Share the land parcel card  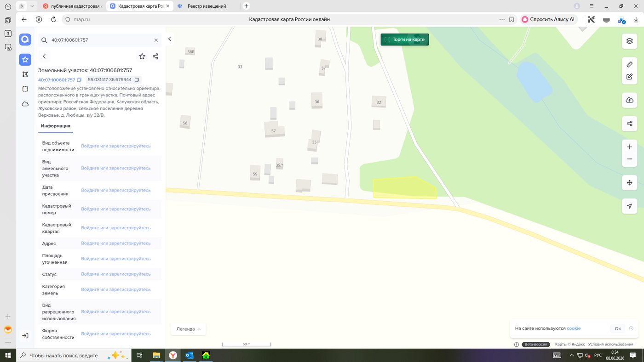click(x=155, y=57)
